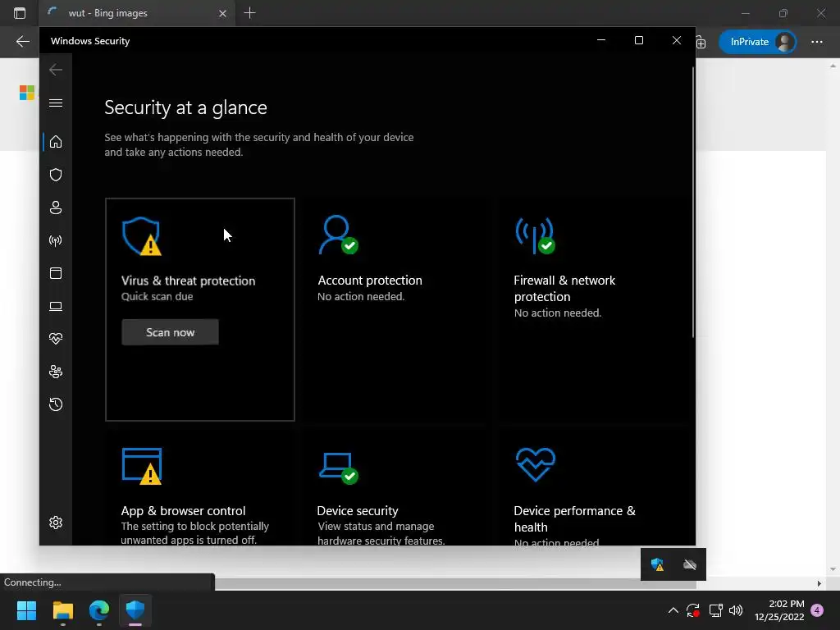This screenshot has height=630, width=840.
Task: Click the Device performance & health heart icon
Action: (535, 464)
